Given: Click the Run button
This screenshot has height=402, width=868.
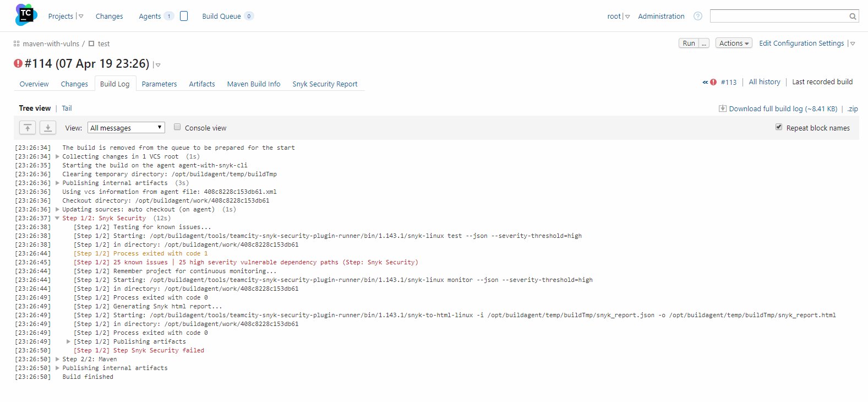Looking at the screenshot, I should (689, 43).
